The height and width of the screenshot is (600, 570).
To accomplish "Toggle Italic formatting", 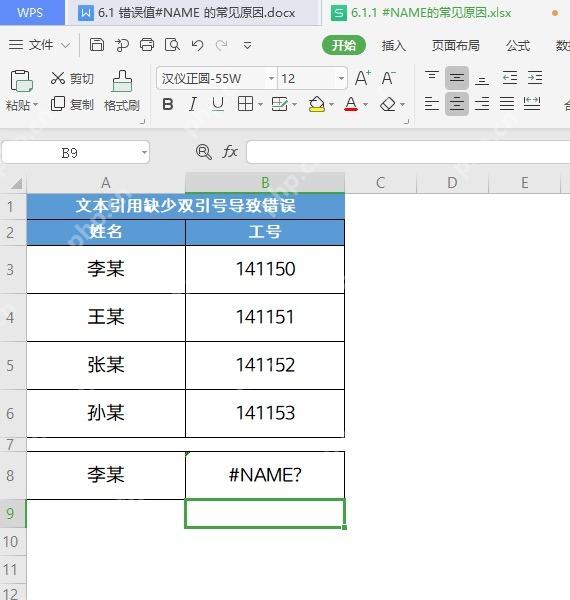I will pyautogui.click(x=193, y=104).
